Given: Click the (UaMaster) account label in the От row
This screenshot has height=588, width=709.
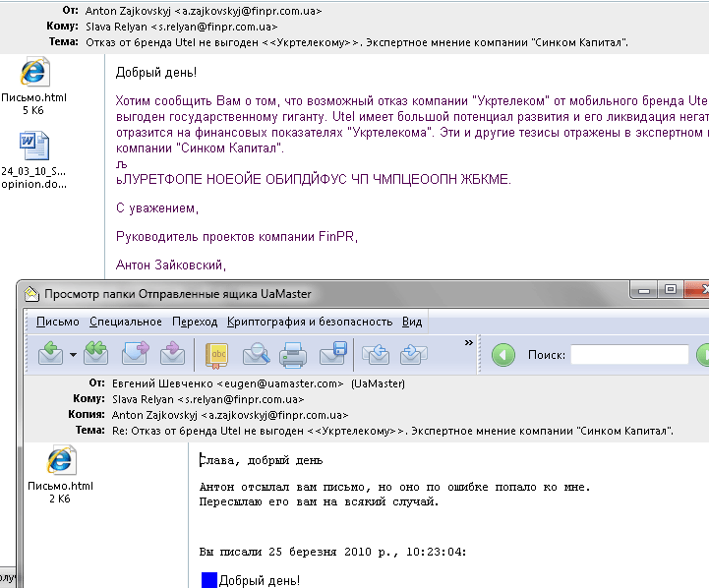Looking at the screenshot, I should (378, 383).
